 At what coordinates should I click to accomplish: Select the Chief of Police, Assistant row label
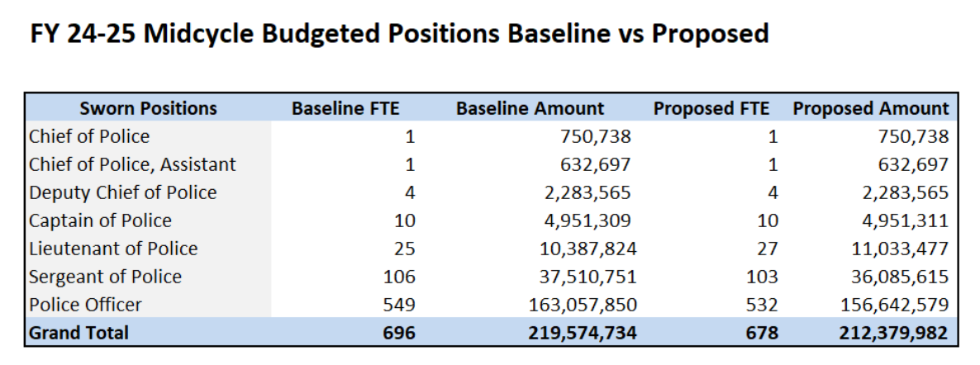coord(132,164)
